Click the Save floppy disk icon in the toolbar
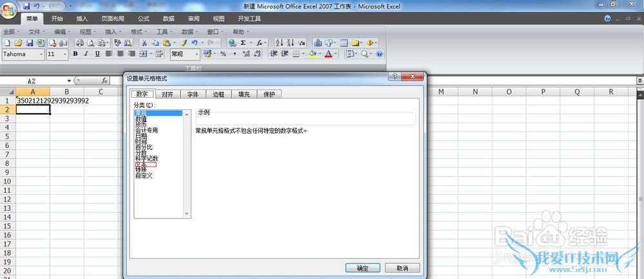 coord(30,43)
